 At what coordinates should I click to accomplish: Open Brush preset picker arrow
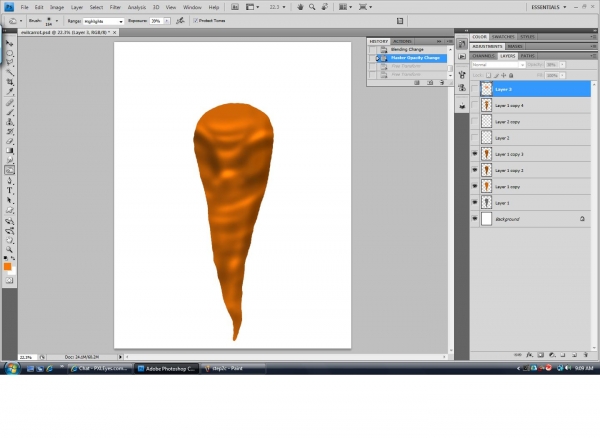[x=57, y=21]
